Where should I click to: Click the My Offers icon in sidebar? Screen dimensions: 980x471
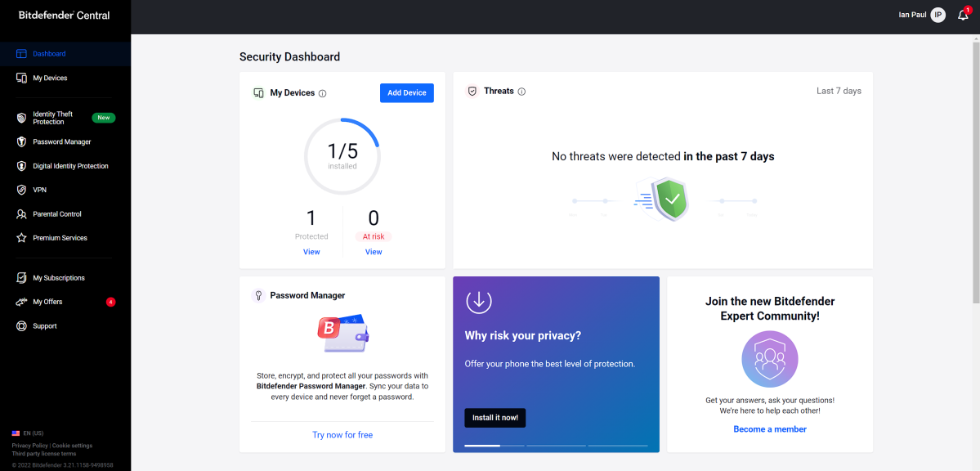coord(21,302)
